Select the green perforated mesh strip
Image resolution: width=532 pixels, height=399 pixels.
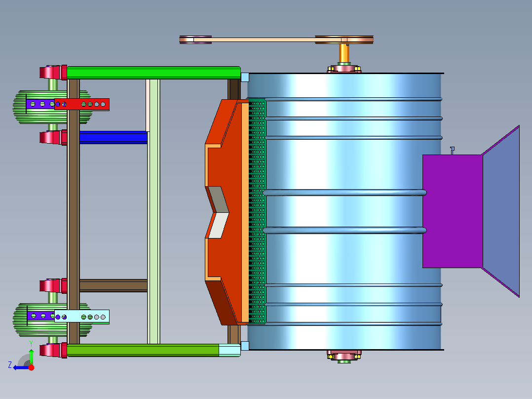click(x=257, y=211)
